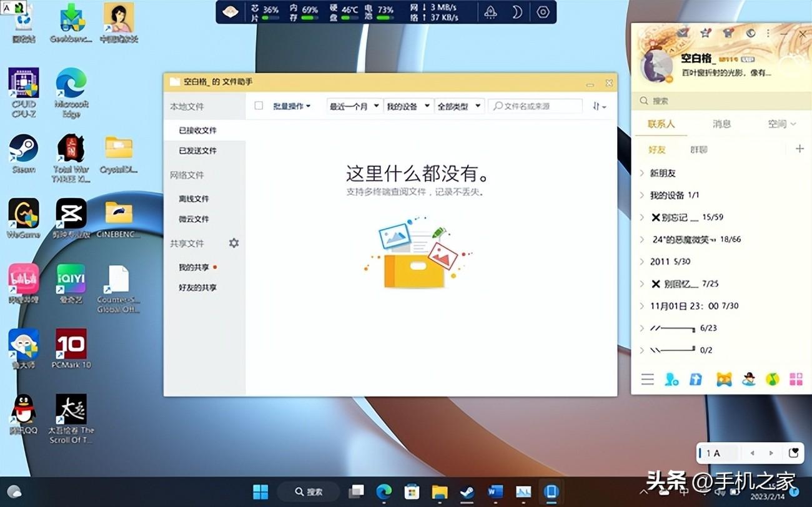Click the 搜索 search box on taskbar
The height and width of the screenshot is (507, 812).
tap(309, 492)
